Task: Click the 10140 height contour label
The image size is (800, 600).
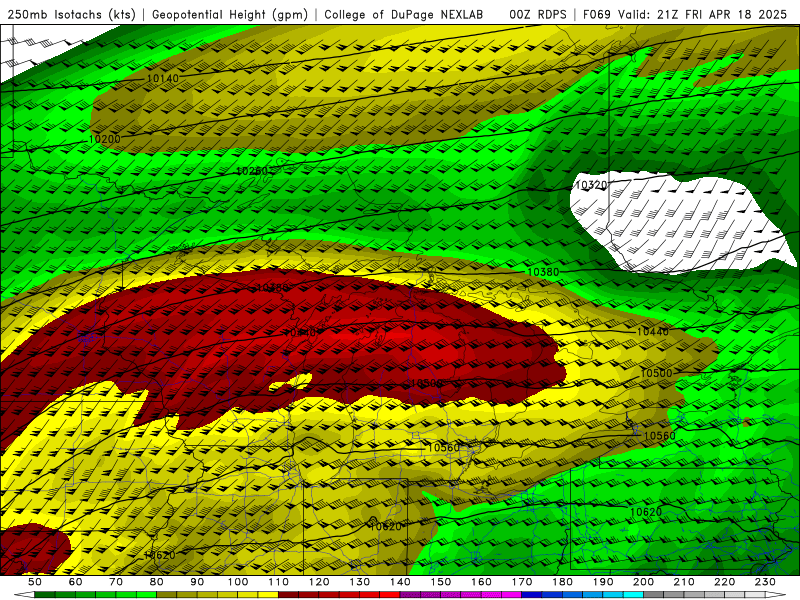Action: click(x=163, y=78)
